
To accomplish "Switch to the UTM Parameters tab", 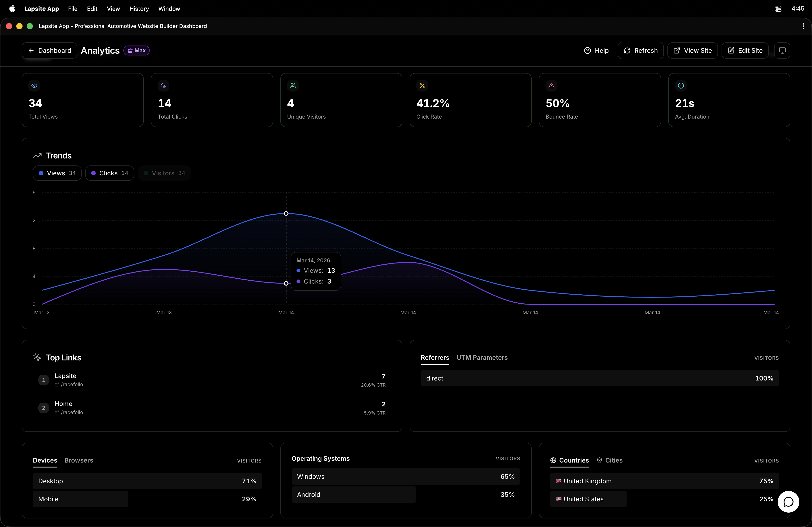I will point(482,357).
